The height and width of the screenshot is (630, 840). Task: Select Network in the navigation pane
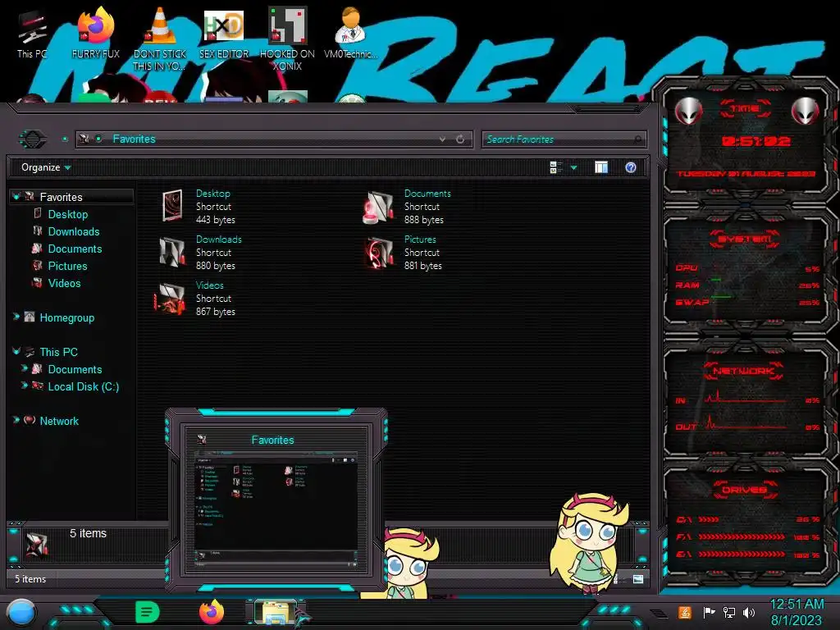59,421
